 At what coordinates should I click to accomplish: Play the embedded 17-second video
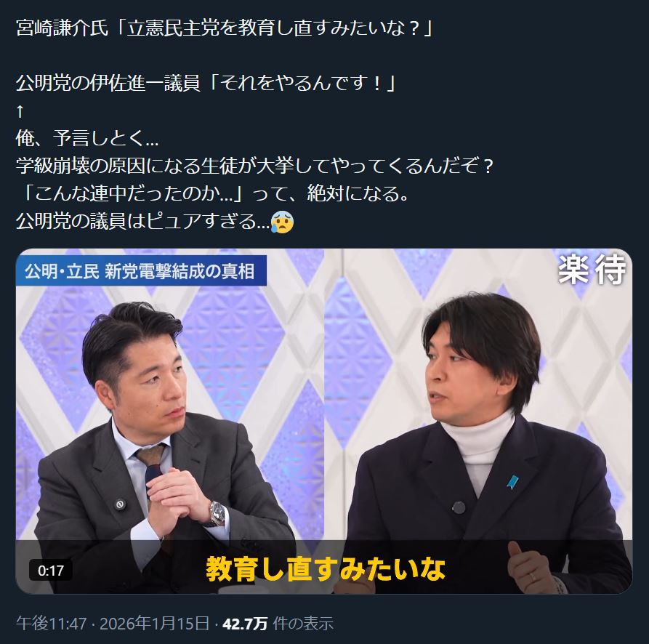click(x=324, y=421)
